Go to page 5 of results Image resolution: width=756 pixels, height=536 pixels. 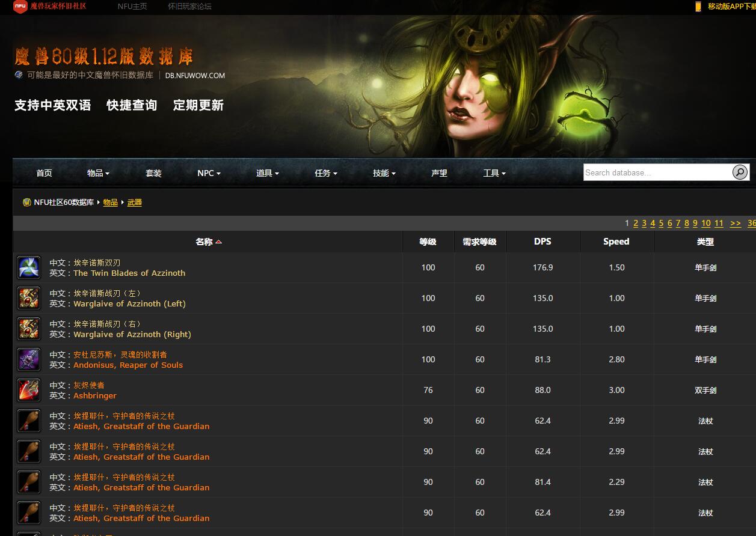[x=661, y=223]
